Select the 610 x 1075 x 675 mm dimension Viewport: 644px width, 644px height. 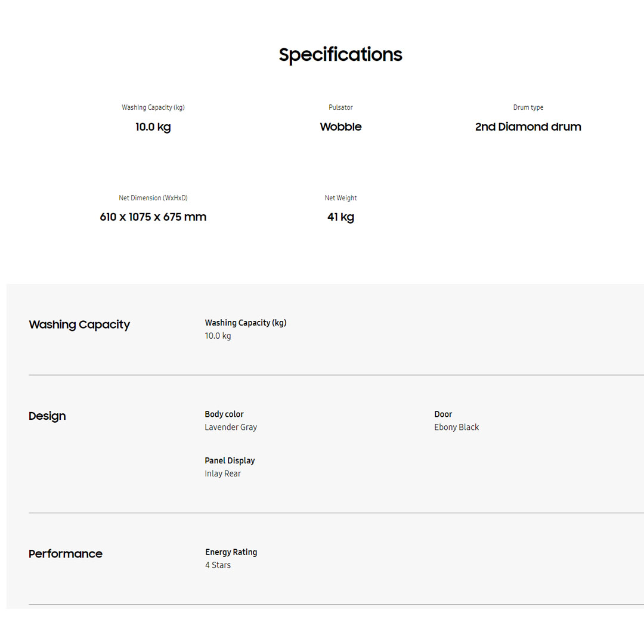coord(153,217)
